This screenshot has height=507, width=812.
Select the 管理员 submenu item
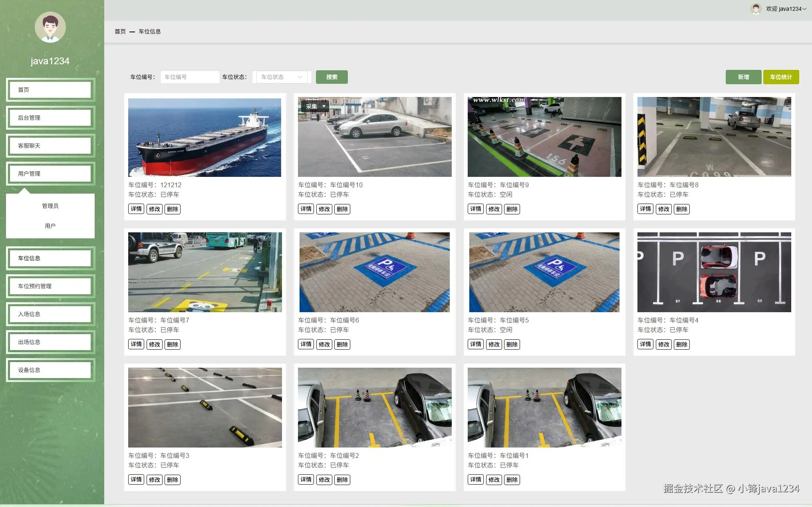pos(50,206)
